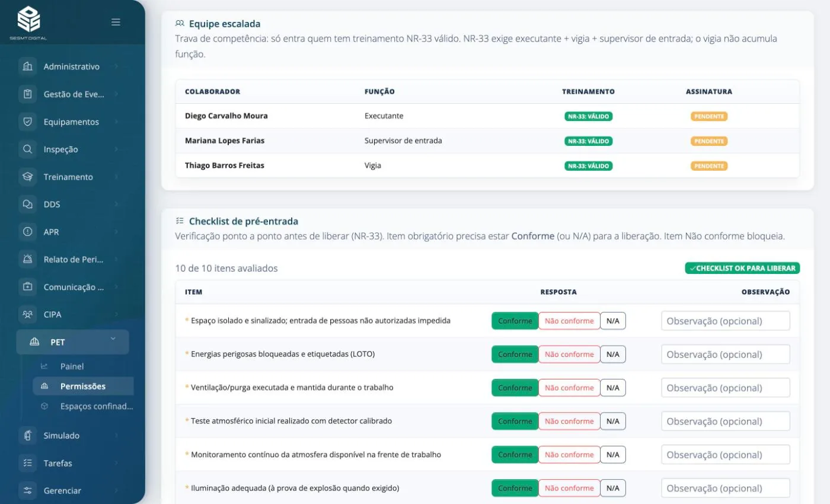Set LOTO energias perigosas item to N/A
830x504 pixels.
613,354
